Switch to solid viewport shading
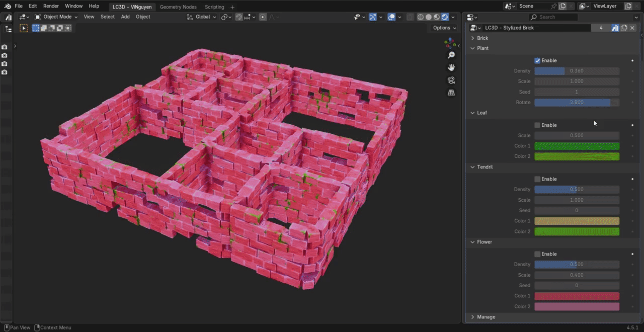The image size is (644, 332). click(429, 17)
